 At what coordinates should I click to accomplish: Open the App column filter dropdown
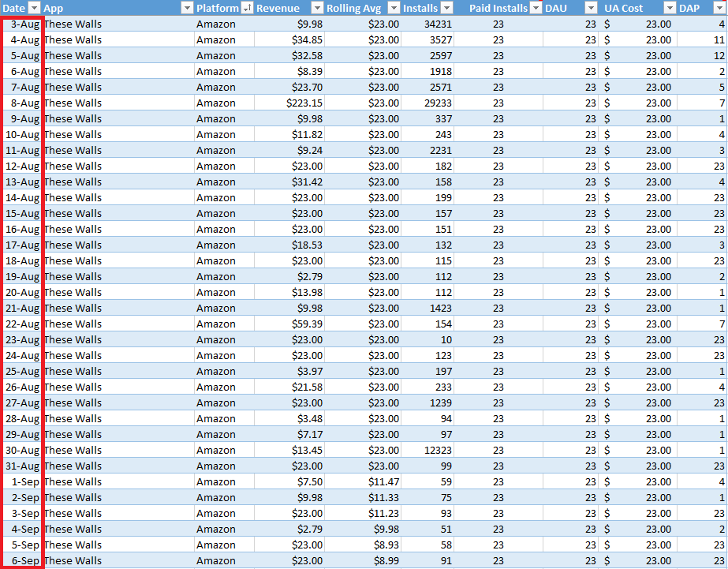pyautogui.click(x=187, y=8)
